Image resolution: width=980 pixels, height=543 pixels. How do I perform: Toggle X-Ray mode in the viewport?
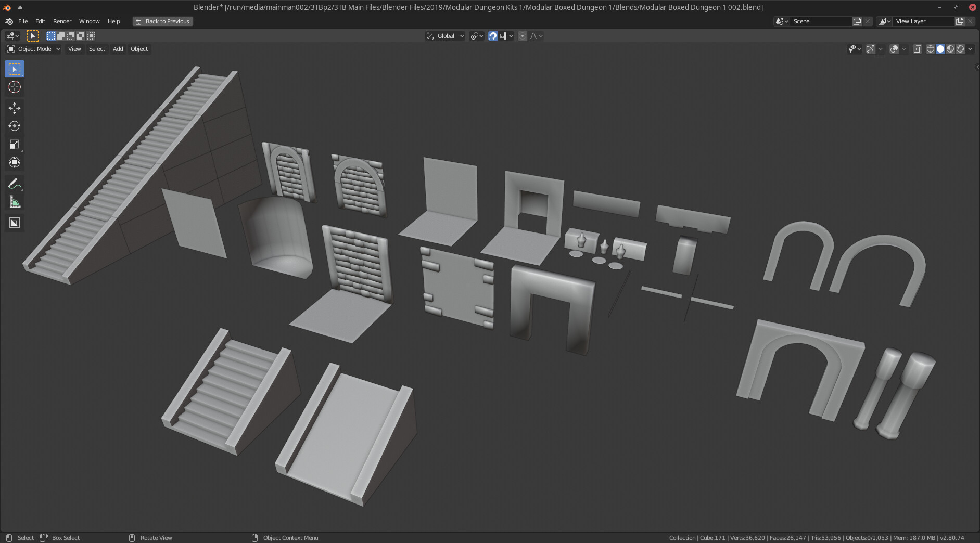(x=918, y=48)
